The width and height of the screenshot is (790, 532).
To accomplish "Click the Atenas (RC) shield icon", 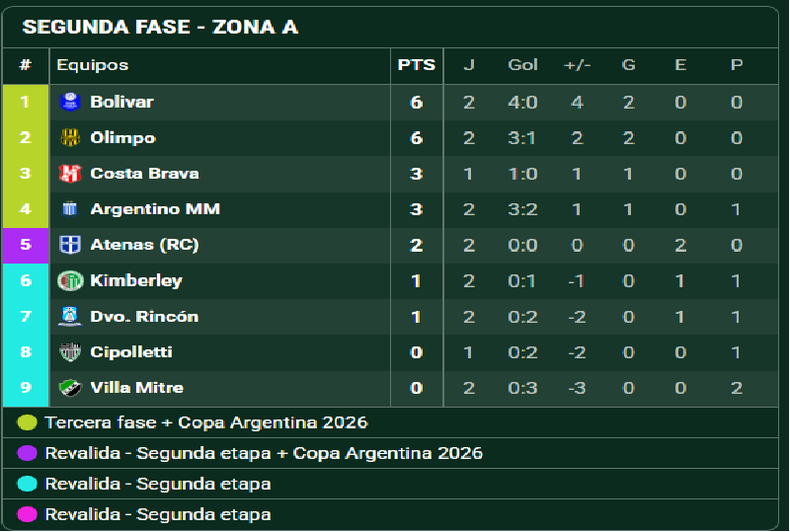I will (70, 245).
